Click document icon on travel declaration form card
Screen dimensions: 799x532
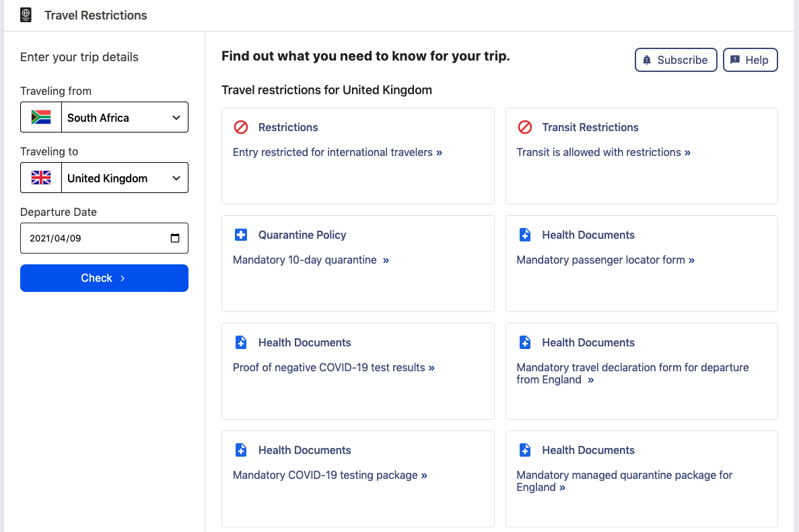525,342
